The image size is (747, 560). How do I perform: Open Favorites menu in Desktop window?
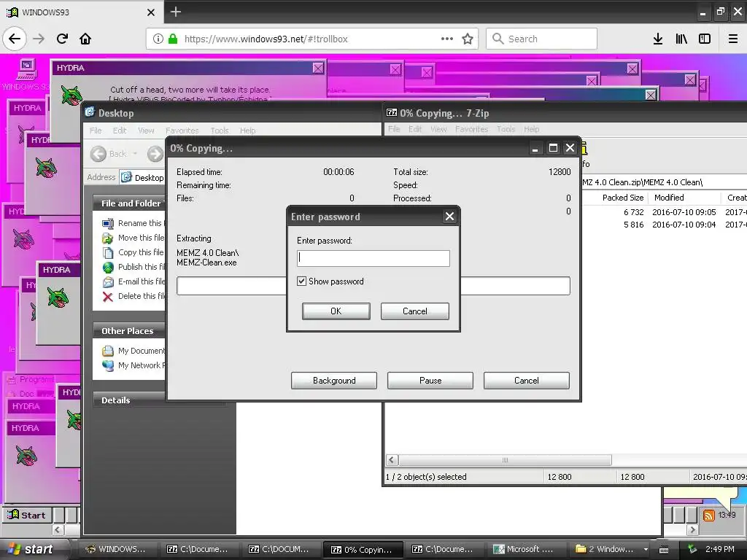(182, 131)
